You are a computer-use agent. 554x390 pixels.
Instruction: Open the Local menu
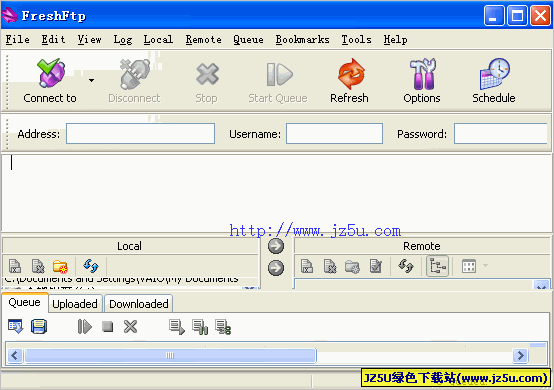click(158, 40)
